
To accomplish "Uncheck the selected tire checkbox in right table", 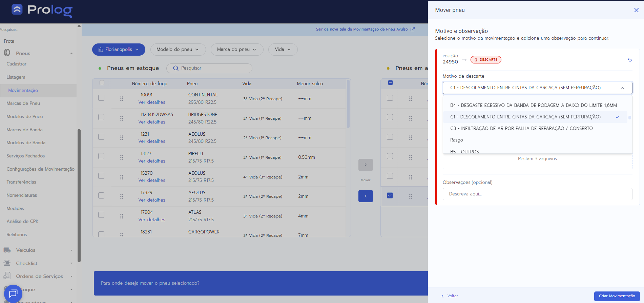I will click(x=390, y=195).
